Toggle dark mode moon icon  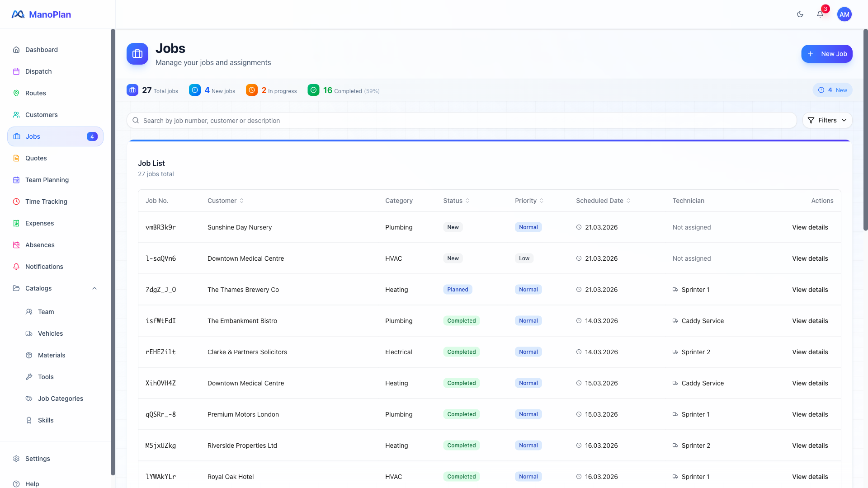pyautogui.click(x=800, y=14)
